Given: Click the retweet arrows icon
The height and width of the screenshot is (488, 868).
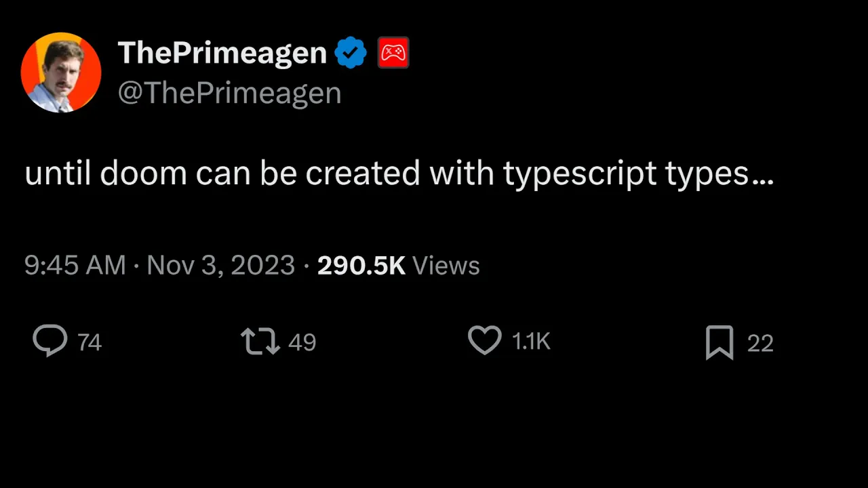Looking at the screenshot, I should click(x=260, y=342).
